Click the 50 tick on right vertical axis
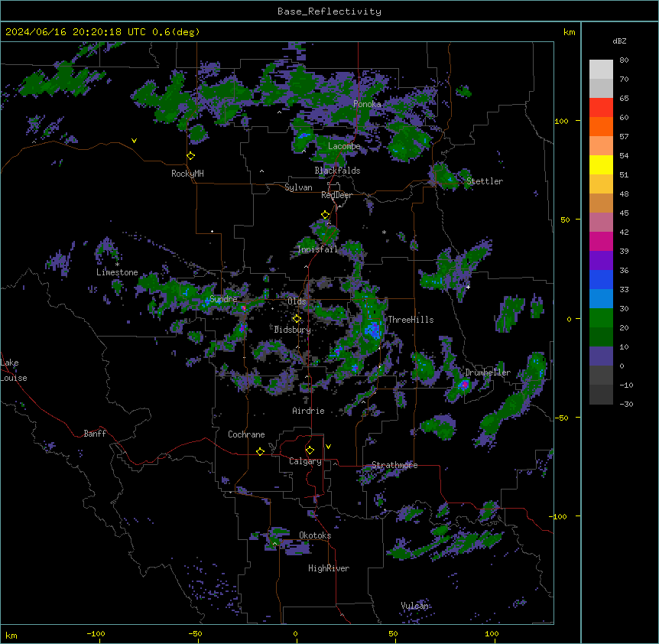Screen dimensions: 659x644 tap(565, 220)
